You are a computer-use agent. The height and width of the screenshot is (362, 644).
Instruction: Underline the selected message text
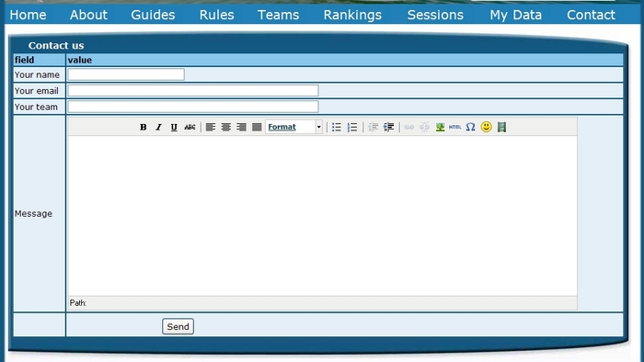tap(174, 127)
